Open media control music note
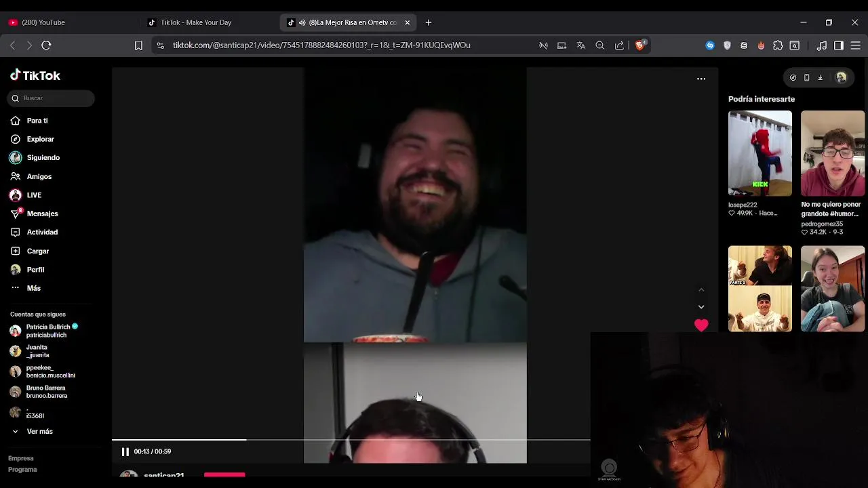The height and width of the screenshot is (488, 868). click(x=822, y=45)
